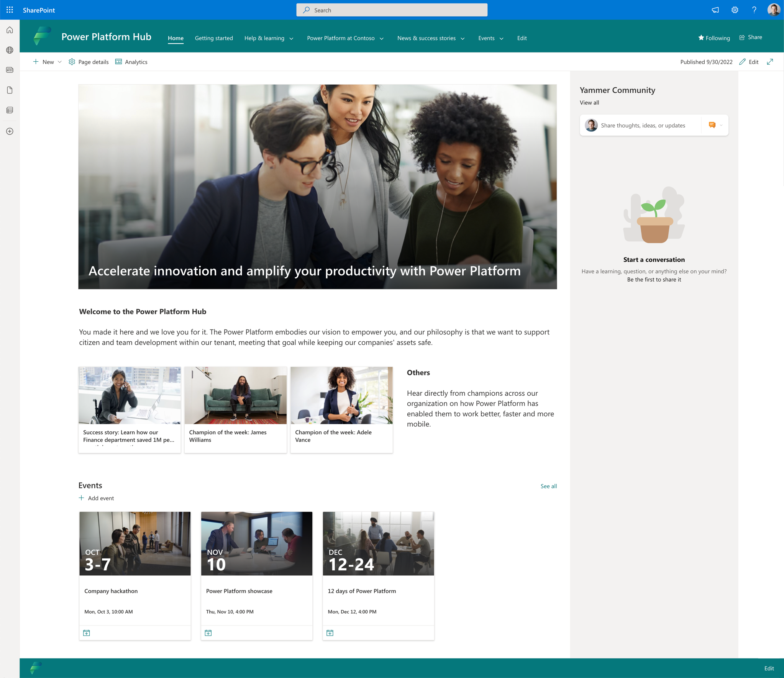Click the expand/fullscreen icon top right

pyautogui.click(x=773, y=61)
